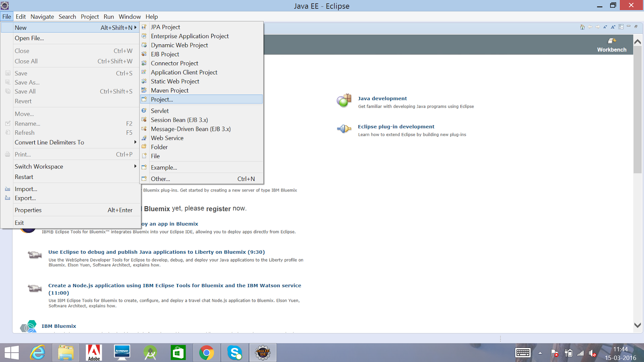644x362 pixels.
Task: Click the Eclipse plug-in development plug icon
Action: click(344, 129)
